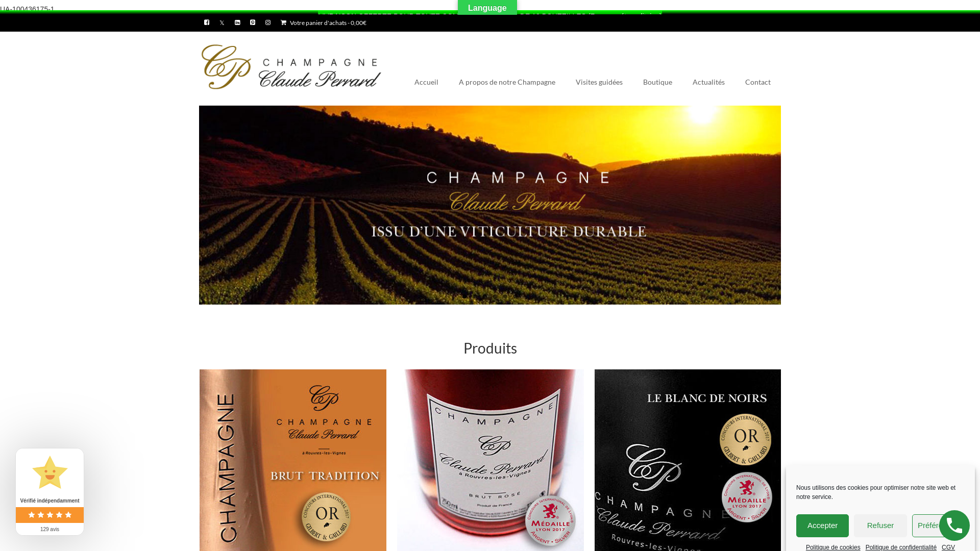Open the 'A propos de notre Champagne' menu

(507, 82)
